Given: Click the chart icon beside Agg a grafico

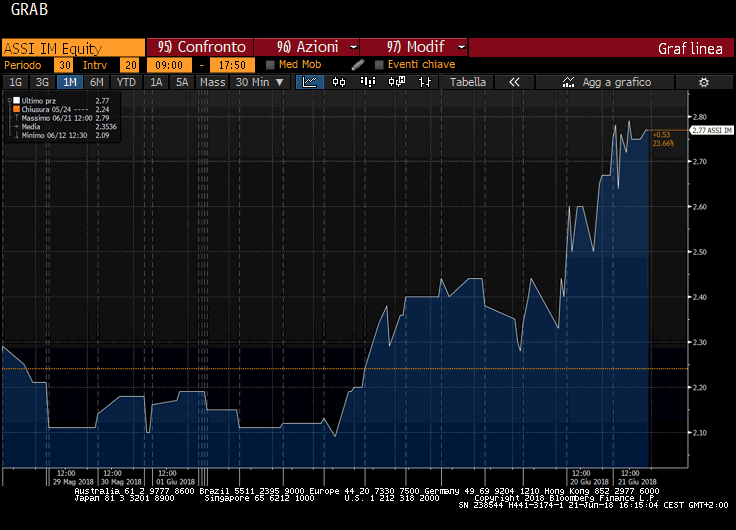Looking at the screenshot, I should (x=568, y=82).
